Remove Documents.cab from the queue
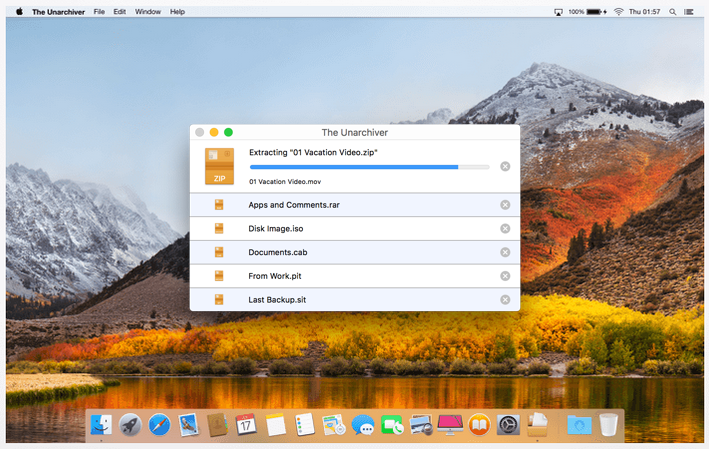 point(505,252)
